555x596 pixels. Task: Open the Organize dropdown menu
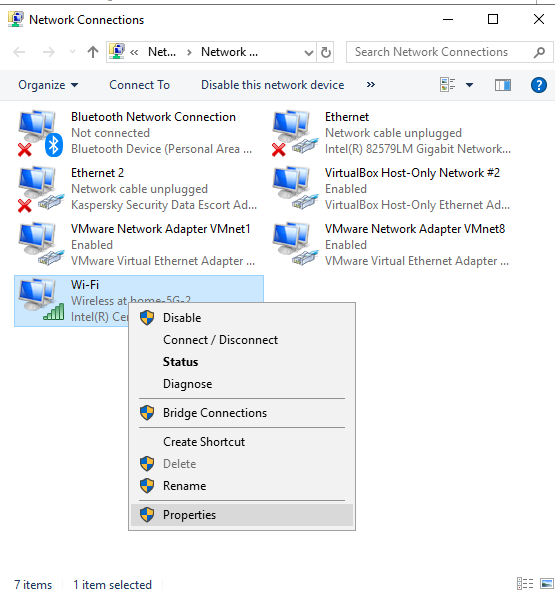coord(48,85)
